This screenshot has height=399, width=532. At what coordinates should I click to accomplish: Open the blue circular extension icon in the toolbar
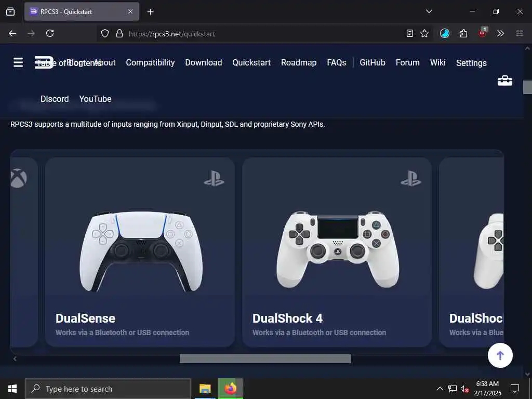pos(445,33)
